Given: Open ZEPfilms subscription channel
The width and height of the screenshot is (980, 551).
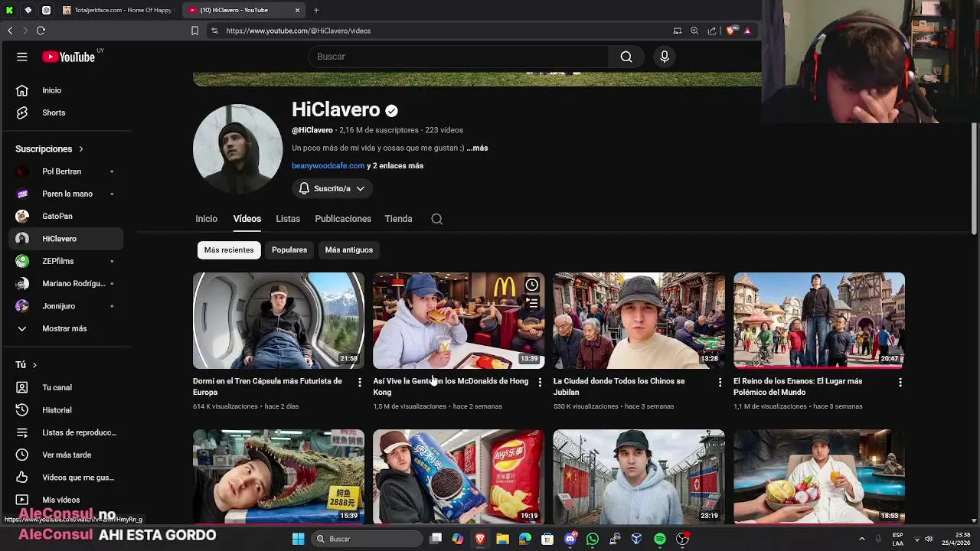Looking at the screenshot, I should point(66,261).
